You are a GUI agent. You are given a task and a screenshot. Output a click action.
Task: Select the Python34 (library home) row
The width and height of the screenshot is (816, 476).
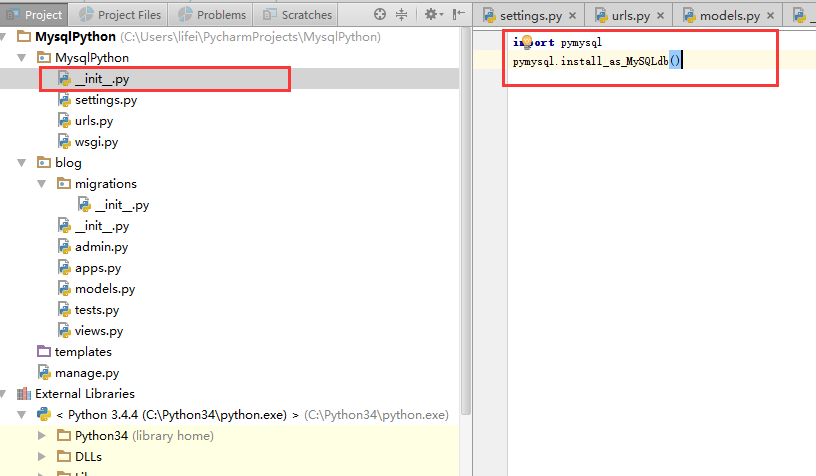click(x=230, y=435)
